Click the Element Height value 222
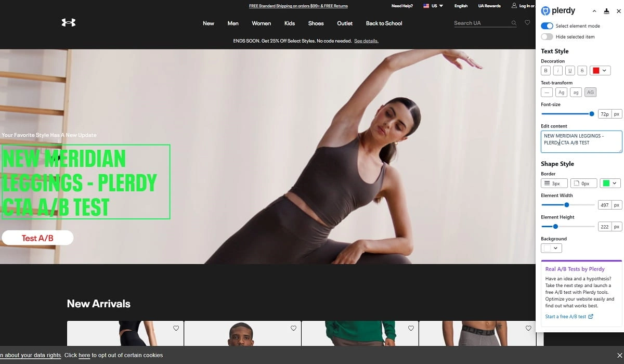624x364 pixels. click(604, 227)
